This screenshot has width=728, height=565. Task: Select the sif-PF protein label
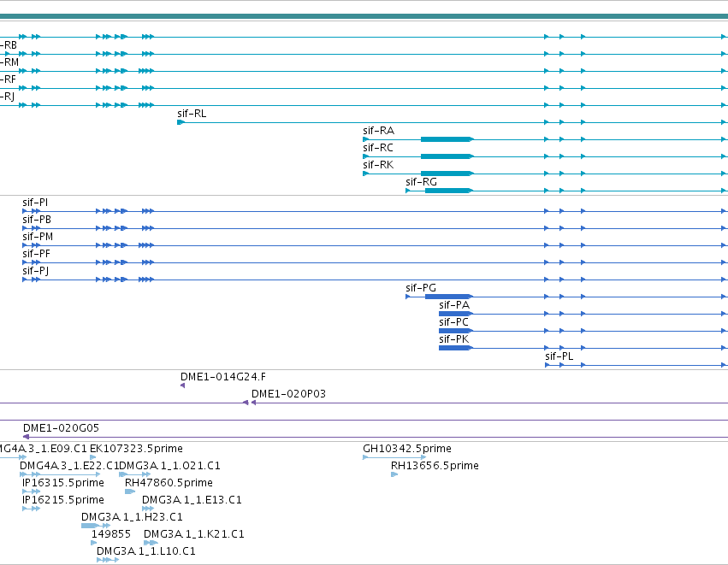click(36, 254)
